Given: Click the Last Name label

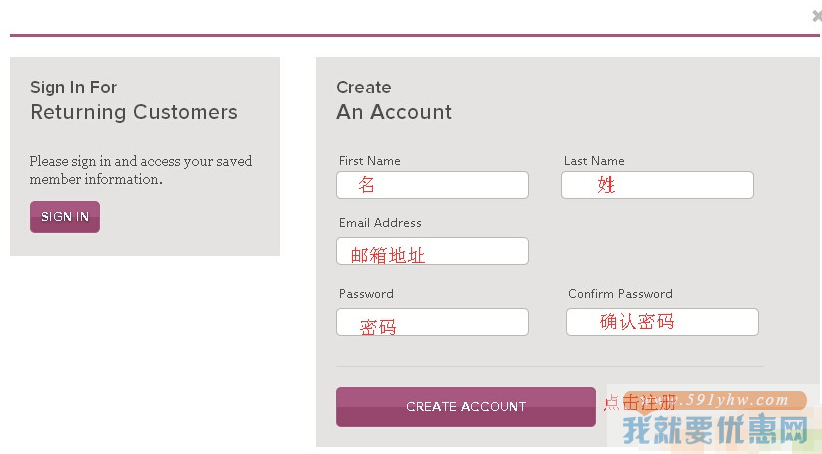Looking at the screenshot, I should pos(593,161).
